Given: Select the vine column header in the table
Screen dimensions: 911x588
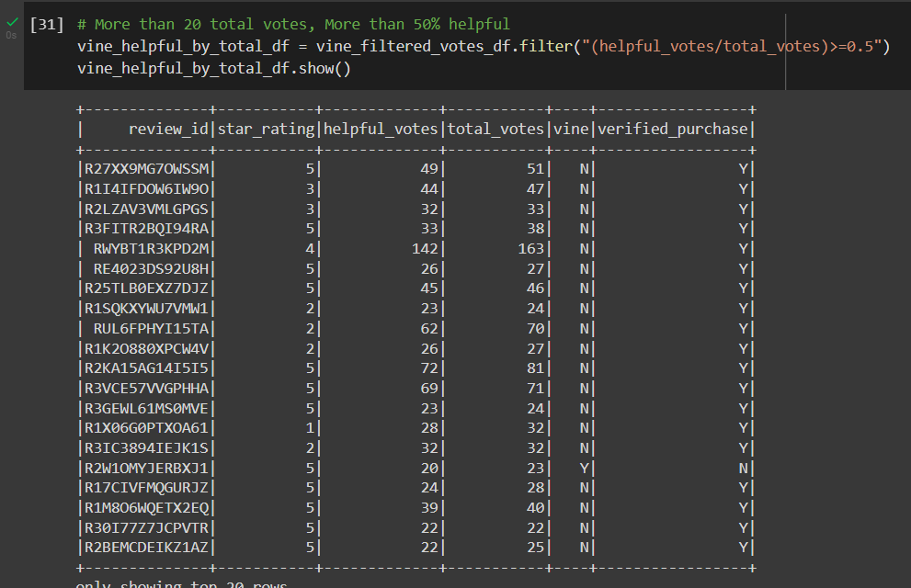Looking at the screenshot, I should click(569, 129).
